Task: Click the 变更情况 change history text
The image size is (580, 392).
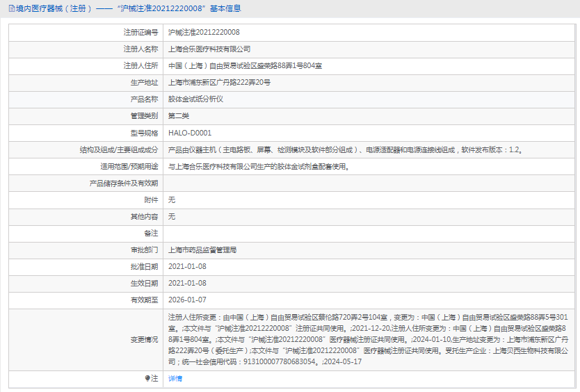Action: (x=369, y=339)
